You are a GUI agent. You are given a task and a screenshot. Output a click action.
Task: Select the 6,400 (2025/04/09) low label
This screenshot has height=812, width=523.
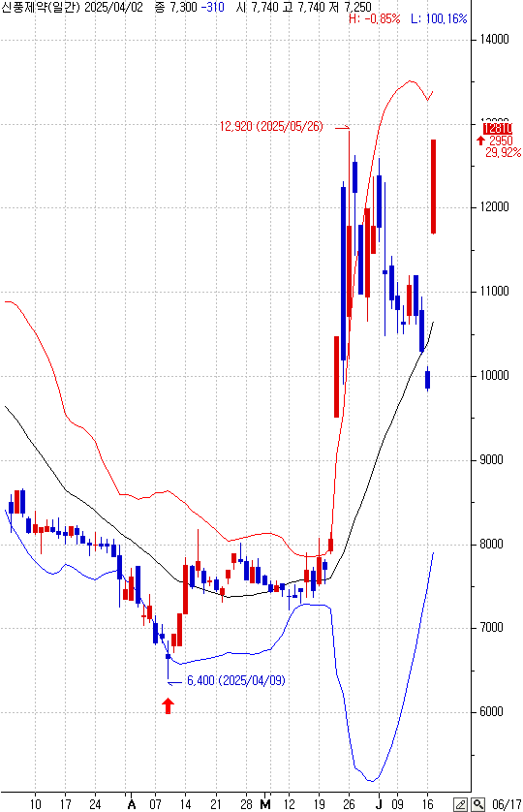click(x=236, y=680)
